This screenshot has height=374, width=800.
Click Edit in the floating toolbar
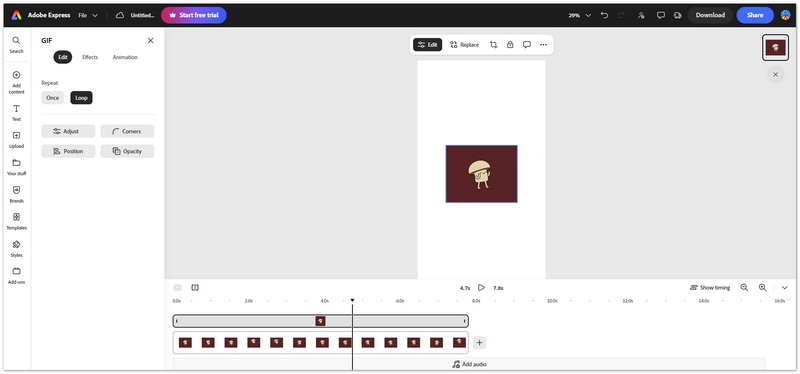(428, 44)
